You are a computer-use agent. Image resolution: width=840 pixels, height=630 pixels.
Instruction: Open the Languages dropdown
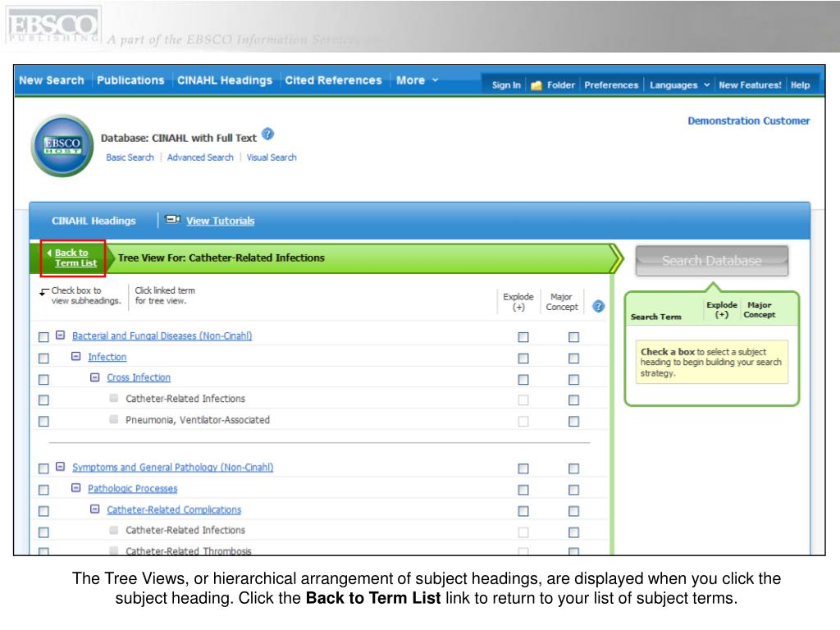point(679,85)
